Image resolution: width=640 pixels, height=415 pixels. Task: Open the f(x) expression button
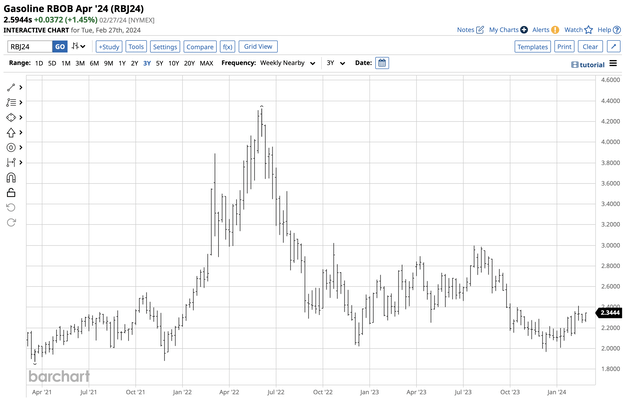point(227,47)
